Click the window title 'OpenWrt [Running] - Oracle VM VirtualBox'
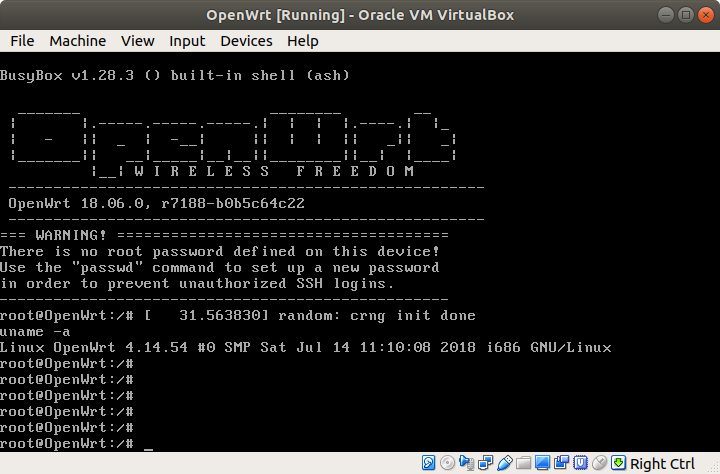This screenshot has height=474, width=720. tap(360, 15)
